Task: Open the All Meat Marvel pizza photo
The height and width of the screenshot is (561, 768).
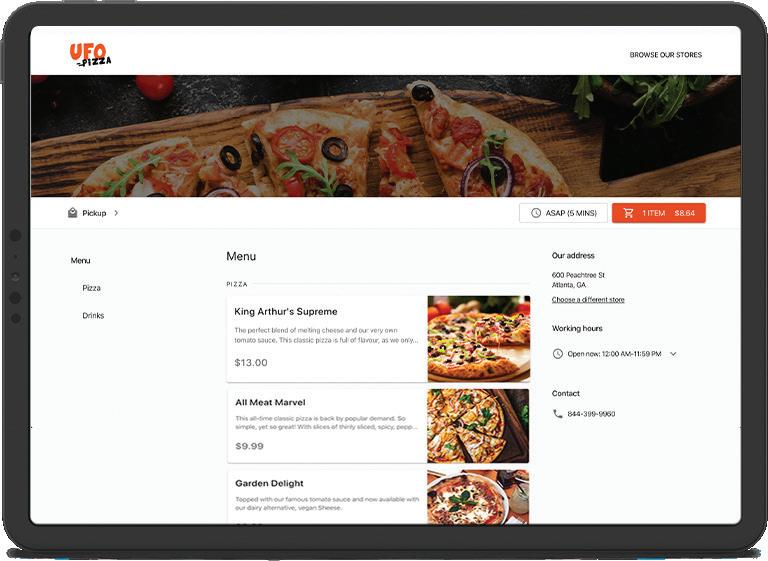Action: tap(478, 426)
